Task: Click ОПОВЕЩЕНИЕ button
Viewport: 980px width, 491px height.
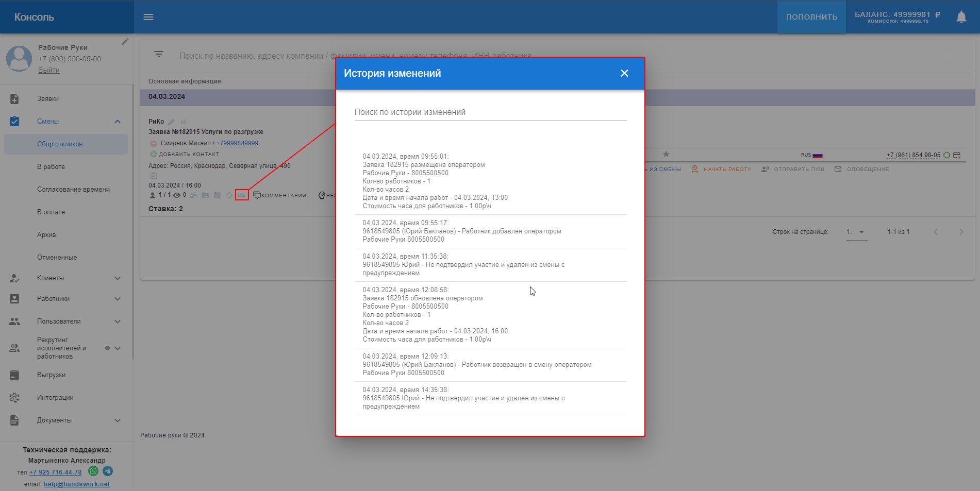Action: tap(862, 169)
